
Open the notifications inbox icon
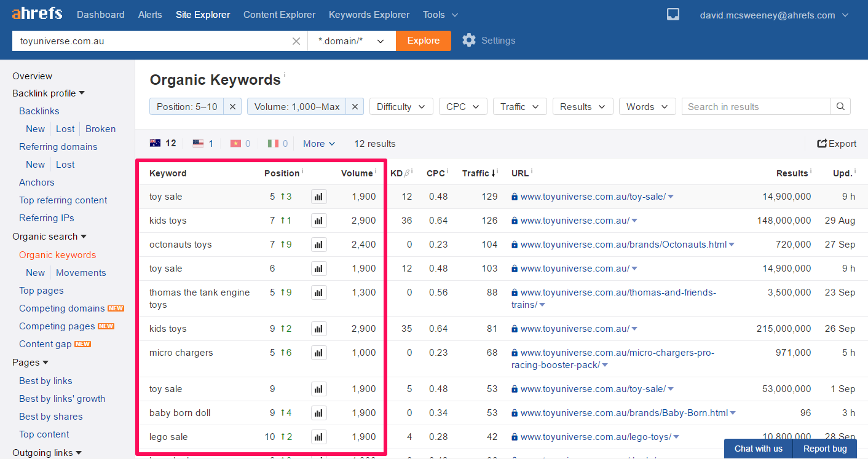673,15
